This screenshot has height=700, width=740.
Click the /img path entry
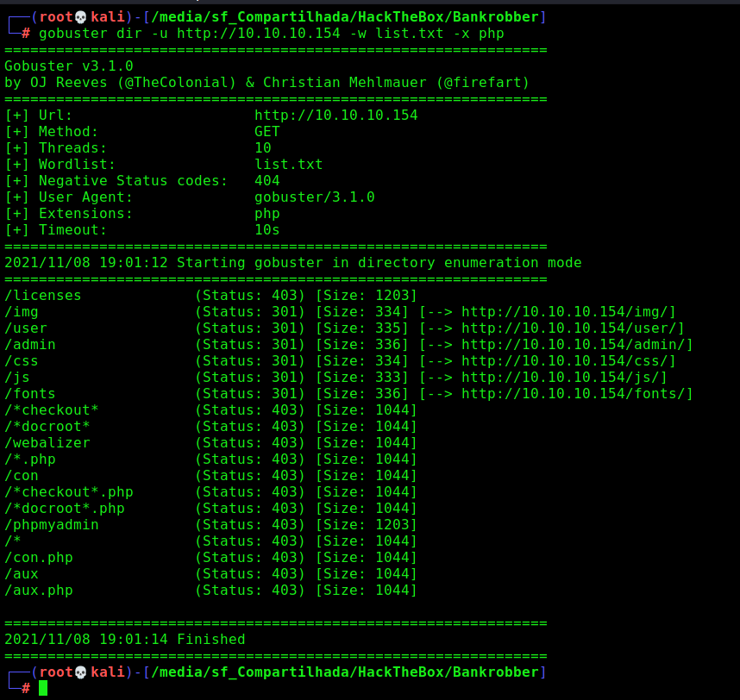click(x=22, y=312)
